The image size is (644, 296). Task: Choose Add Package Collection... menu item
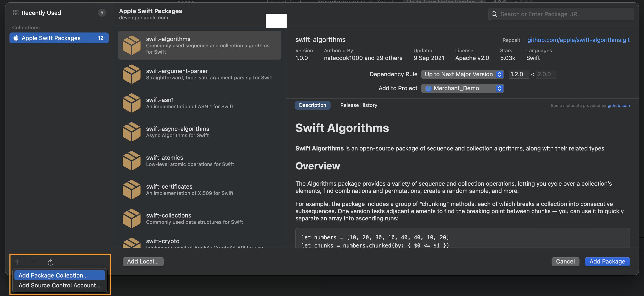(60, 275)
